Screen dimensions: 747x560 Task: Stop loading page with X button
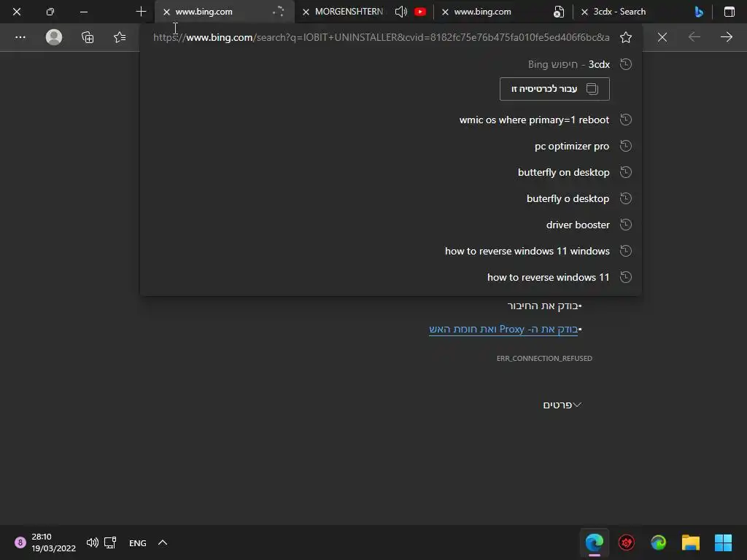(x=662, y=37)
